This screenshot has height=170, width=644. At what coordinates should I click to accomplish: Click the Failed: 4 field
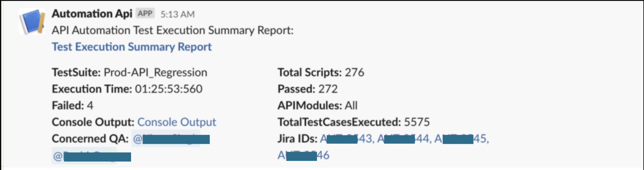tap(72, 106)
